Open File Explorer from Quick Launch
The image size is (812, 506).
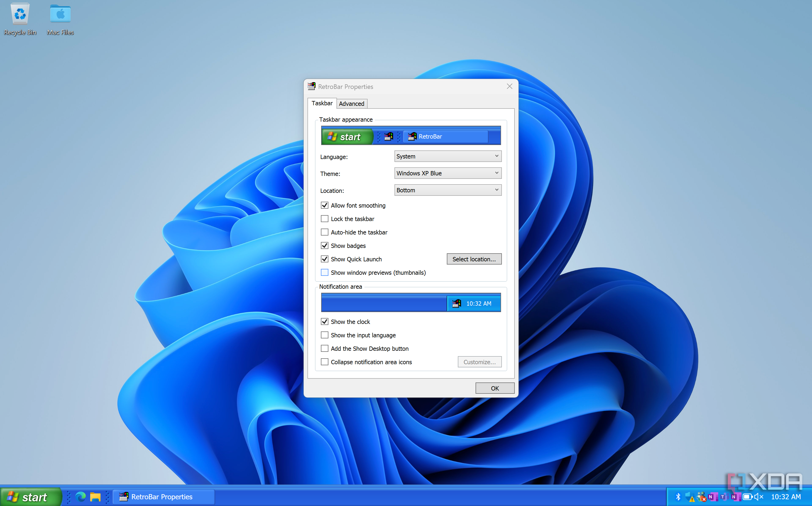[95, 497]
